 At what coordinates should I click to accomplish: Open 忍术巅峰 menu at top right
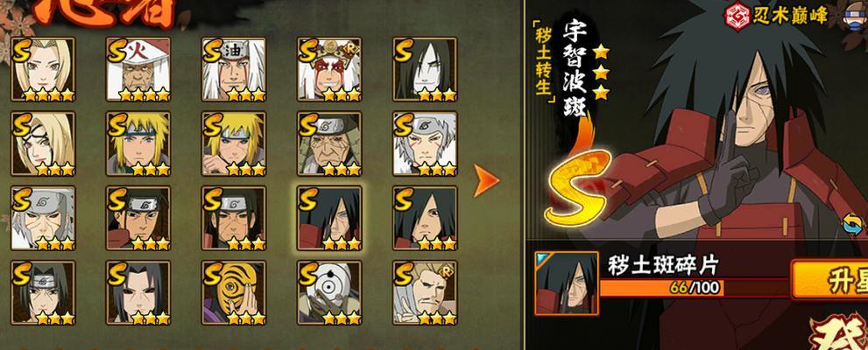(x=778, y=17)
